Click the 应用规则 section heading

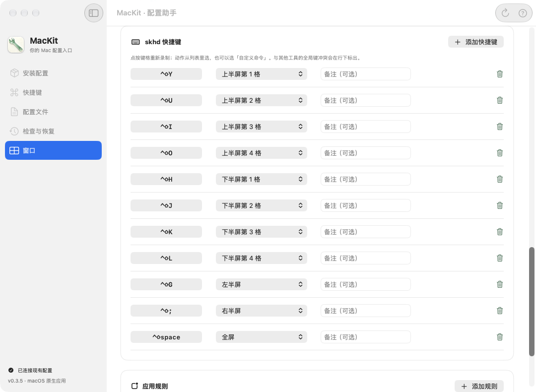click(x=155, y=386)
